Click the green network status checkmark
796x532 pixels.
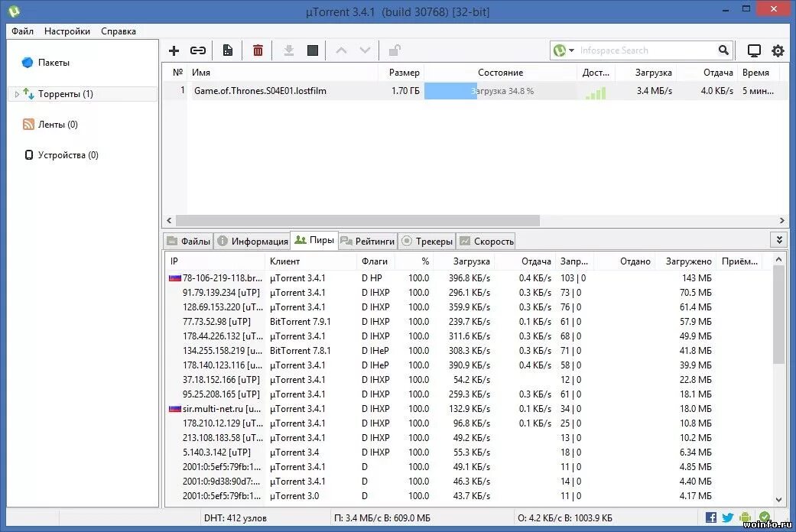click(x=764, y=517)
